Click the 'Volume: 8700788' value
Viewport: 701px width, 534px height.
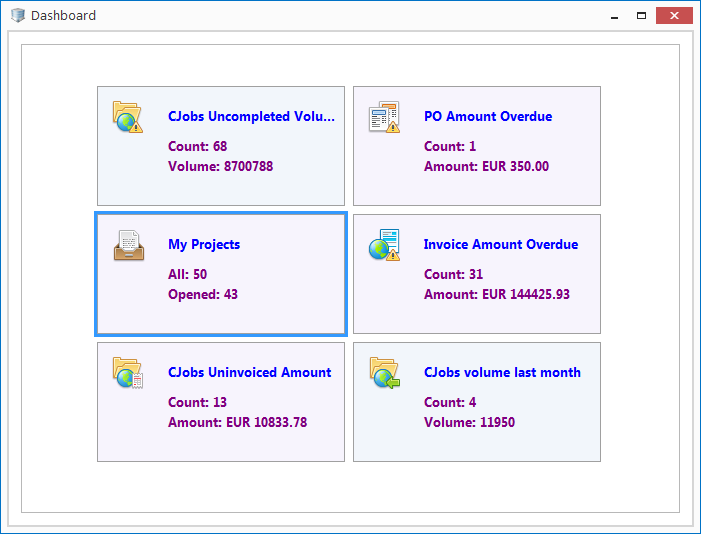220,166
